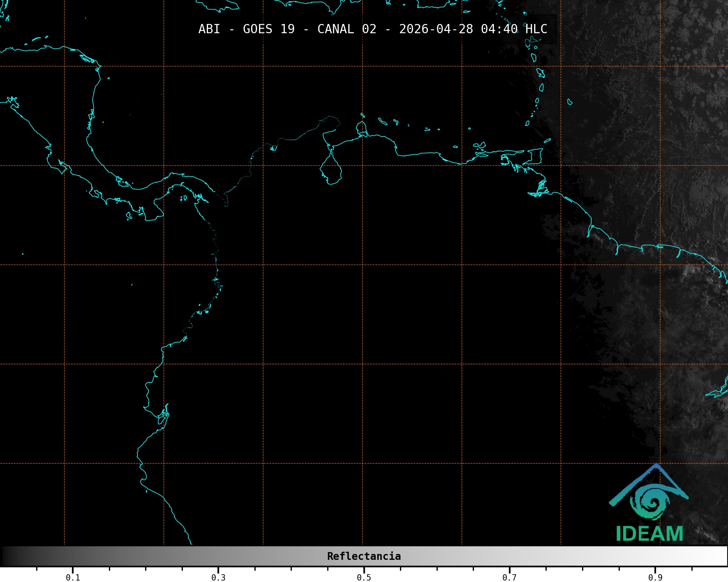The height and width of the screenshot is (582, 728).
Task: Click the green IDEAM text
Action: [649, 534]
